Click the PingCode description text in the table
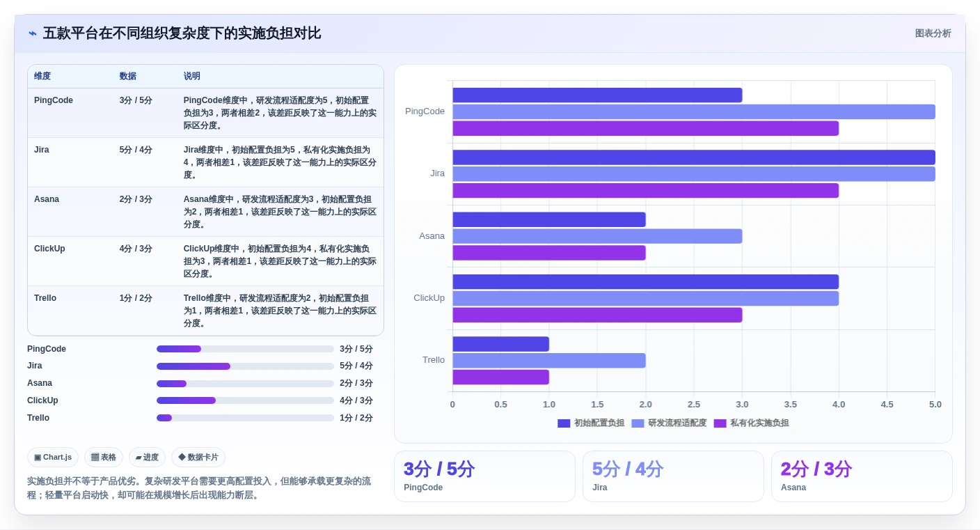The image size is (980, 530). 280,113
